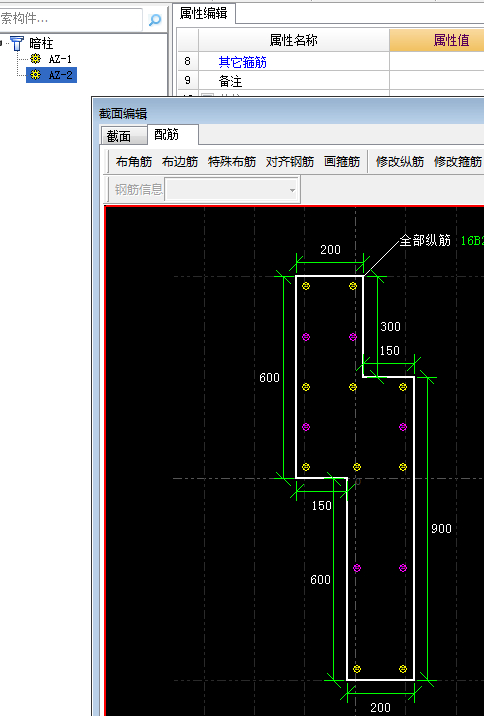Click the 截面编辑 dialog title bar
Screen dimensions: 484x716
pos(288,113)
